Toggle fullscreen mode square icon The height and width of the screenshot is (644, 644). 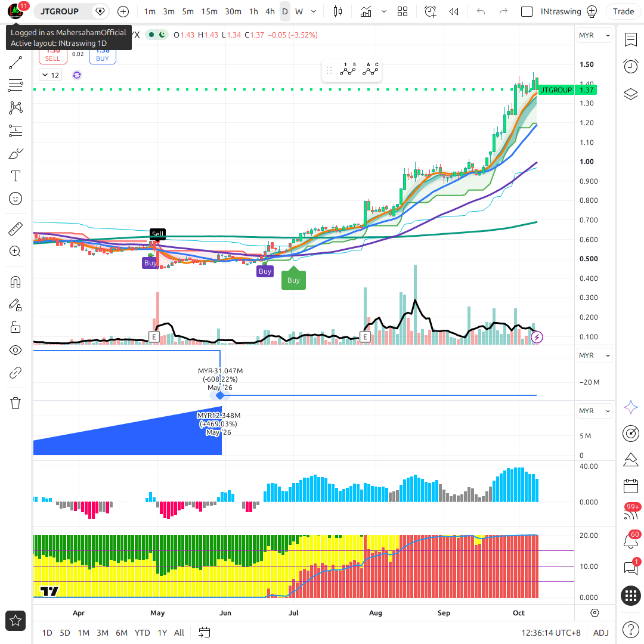click(527, 11)
